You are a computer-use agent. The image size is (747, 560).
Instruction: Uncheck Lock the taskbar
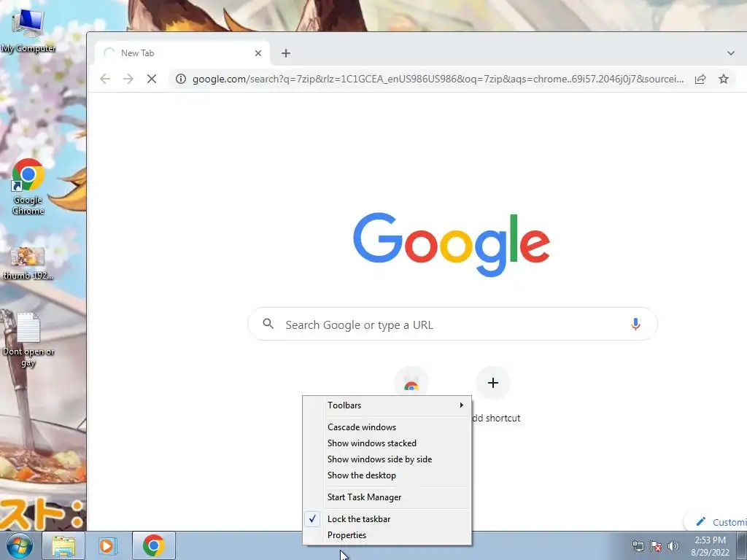point(387,519)
